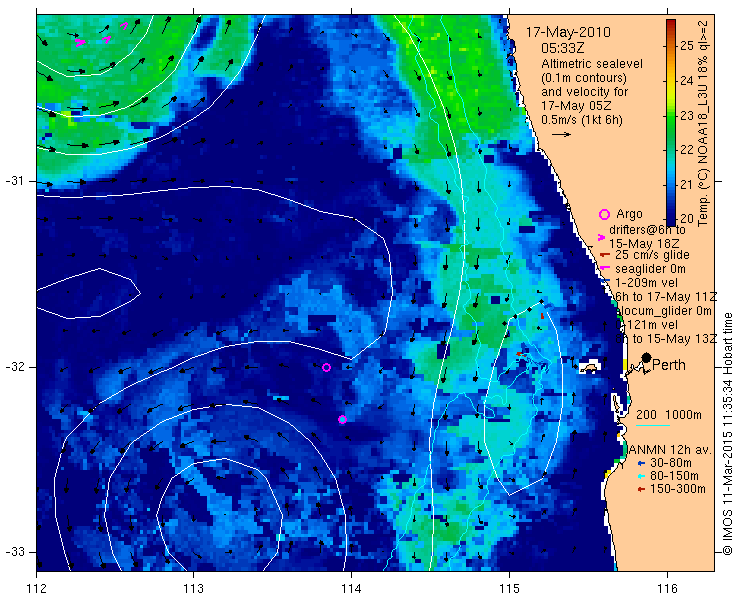Click the 'Altimetric sealevel' text

click(x=592, y=64)
